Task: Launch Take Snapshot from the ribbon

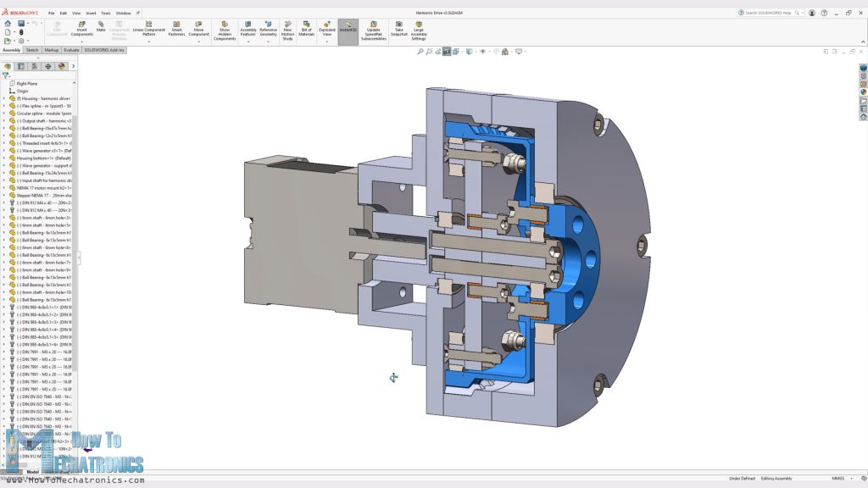Action: [x=398, y=28]
